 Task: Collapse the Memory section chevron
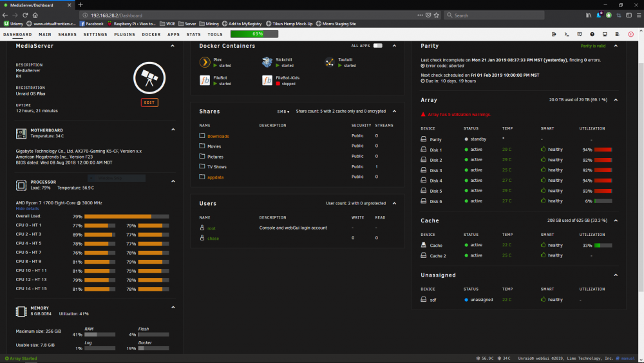[x=173, y=307]
